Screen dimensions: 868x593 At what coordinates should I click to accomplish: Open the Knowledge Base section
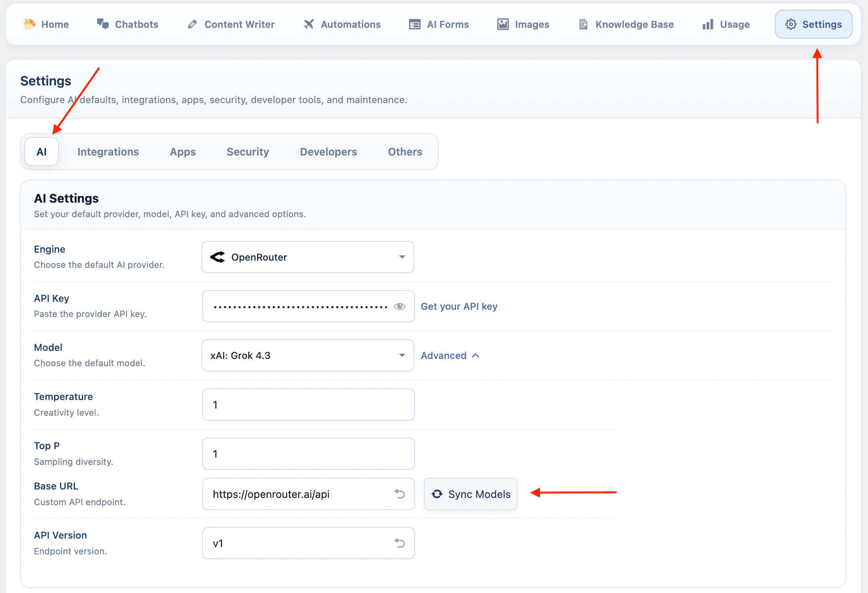pos(626,24)
